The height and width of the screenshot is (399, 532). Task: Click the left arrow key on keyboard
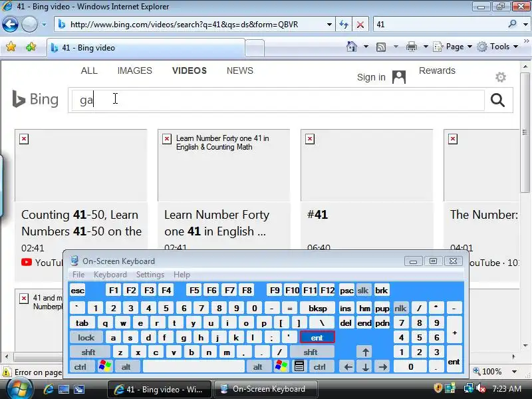[x=348, y=367]
